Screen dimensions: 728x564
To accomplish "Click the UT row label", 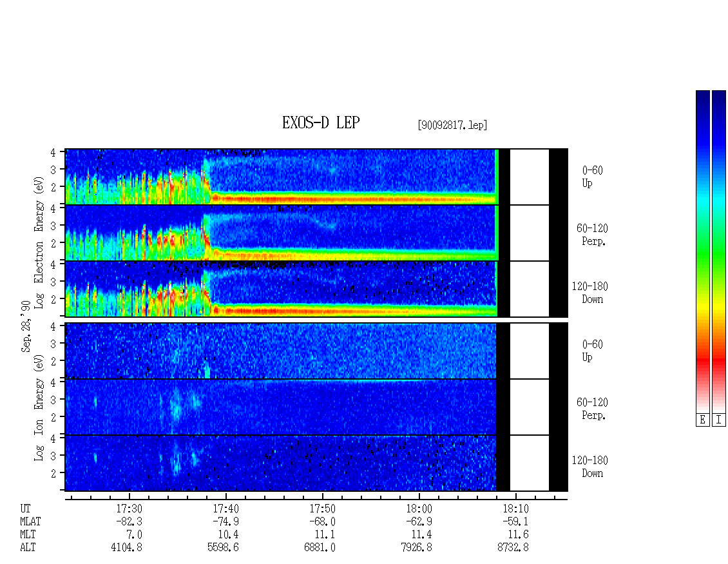I will [25, 509].
